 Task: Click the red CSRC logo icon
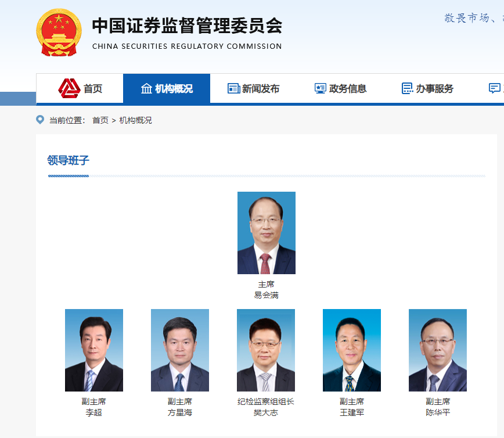pyautogui.click(x=69, y=88)
